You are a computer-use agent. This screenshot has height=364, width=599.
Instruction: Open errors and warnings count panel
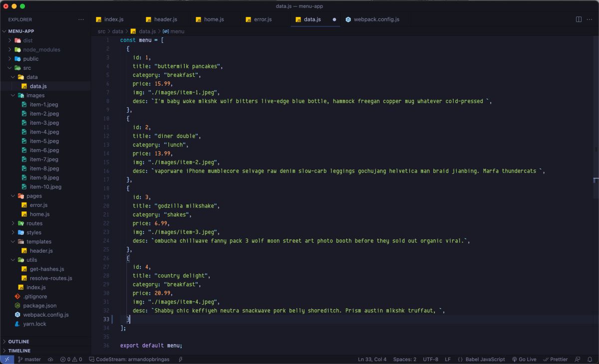coord(71,359)
